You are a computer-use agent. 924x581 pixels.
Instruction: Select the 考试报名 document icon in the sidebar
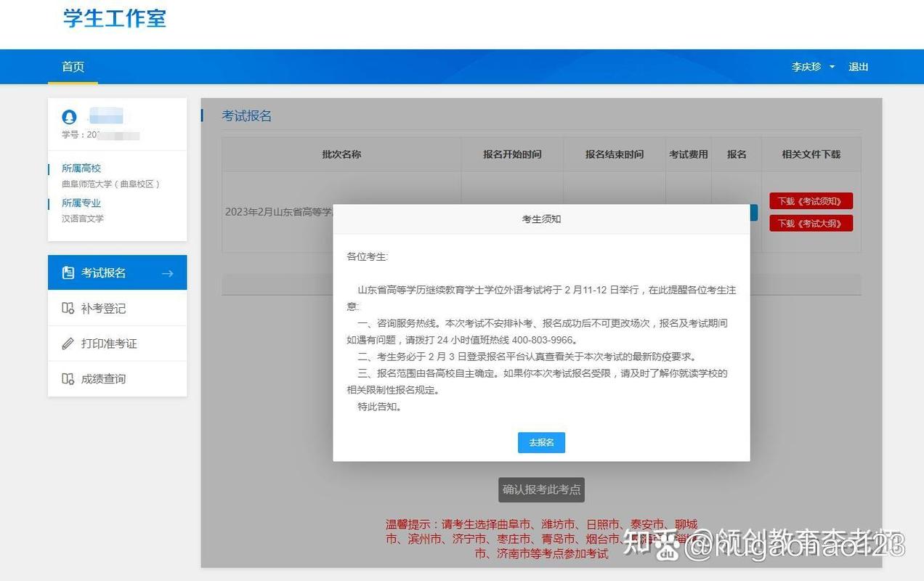[x=68, y=272]
